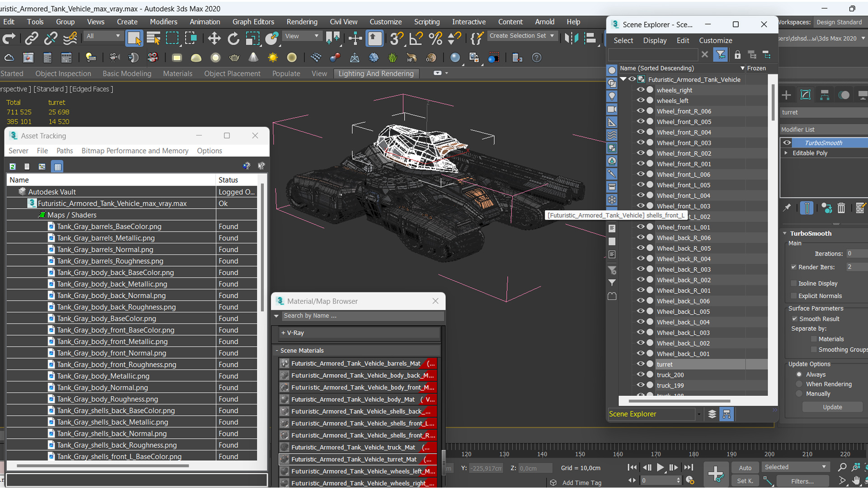Hide the turret object eye icon
The width and height of the screenshot is (868, 488).
(641, 364)
